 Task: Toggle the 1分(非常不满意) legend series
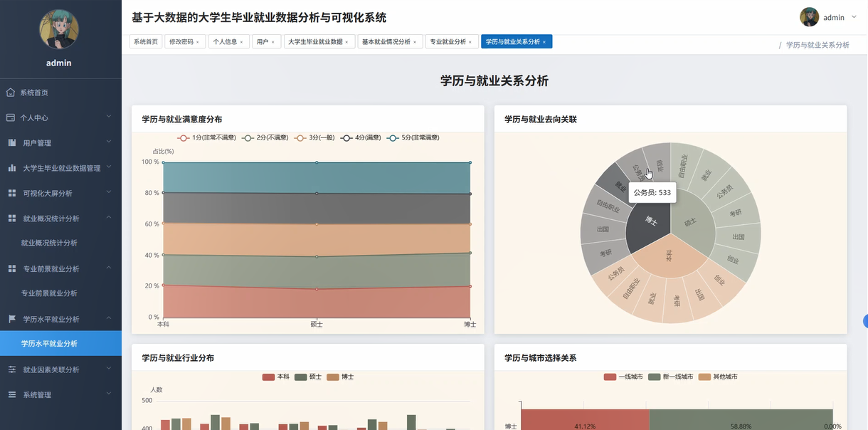pos(206,137)
